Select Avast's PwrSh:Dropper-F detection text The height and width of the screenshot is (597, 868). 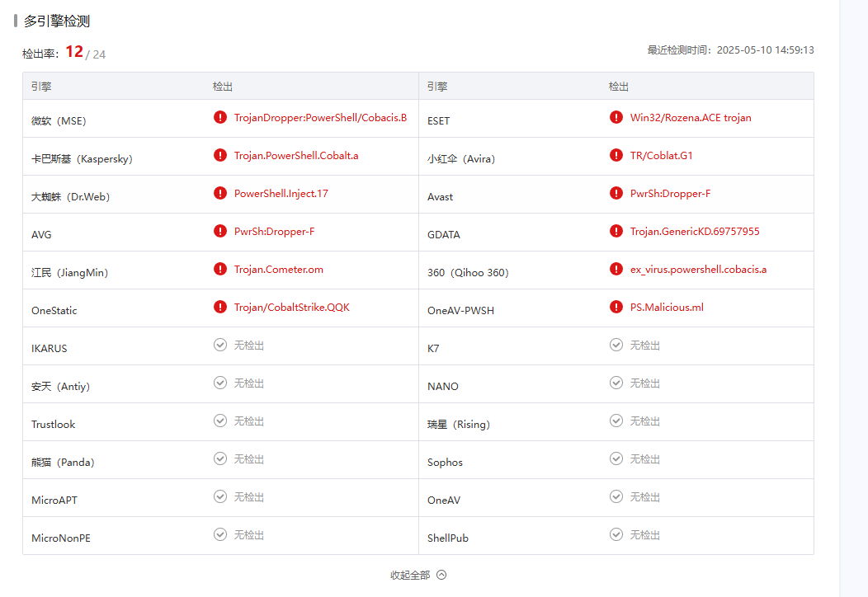pos(670,194)
